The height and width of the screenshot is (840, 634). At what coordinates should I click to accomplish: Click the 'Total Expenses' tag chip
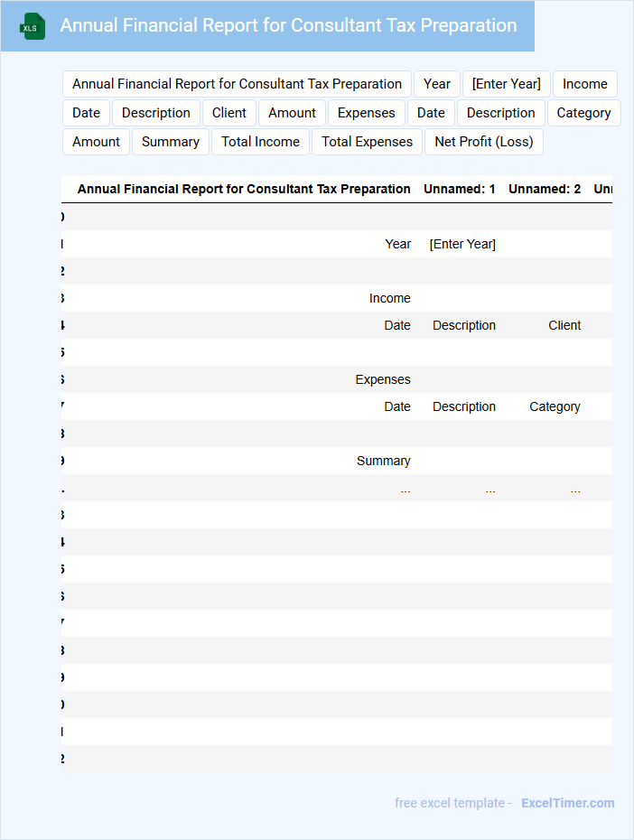367,142
